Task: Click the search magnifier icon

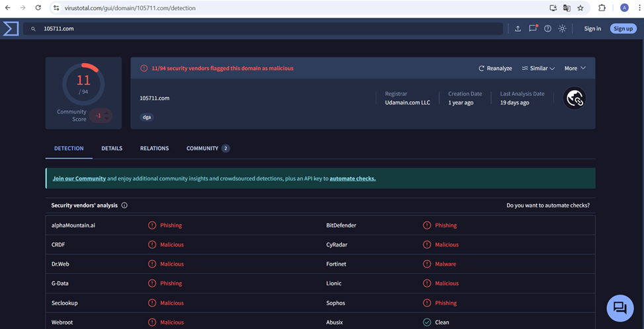Action: [x=34, y=28]
